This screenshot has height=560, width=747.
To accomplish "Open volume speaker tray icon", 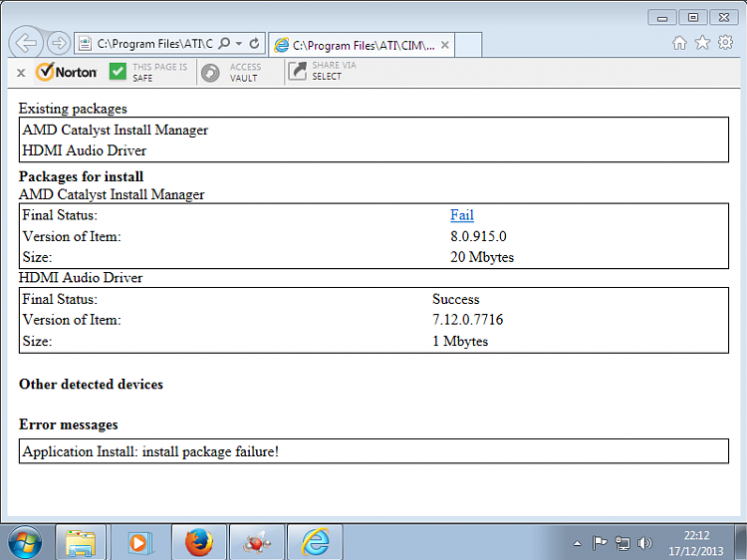I will (644, 543).
